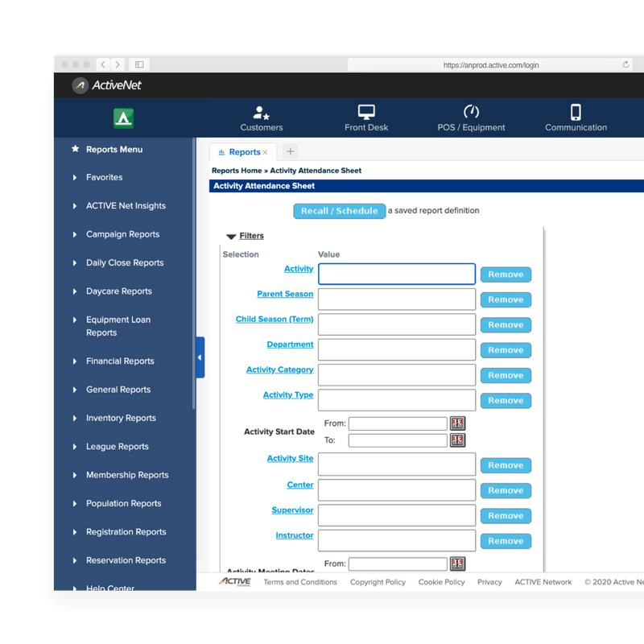Image resolution: width=644 pixels, height=644 pixels.
Task: Open the POS / Equipment section
Action: (x=471, y=118)
